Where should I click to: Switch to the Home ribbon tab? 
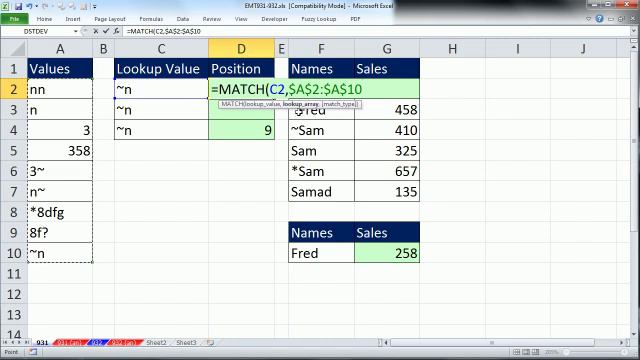click(x=44, y=19)
